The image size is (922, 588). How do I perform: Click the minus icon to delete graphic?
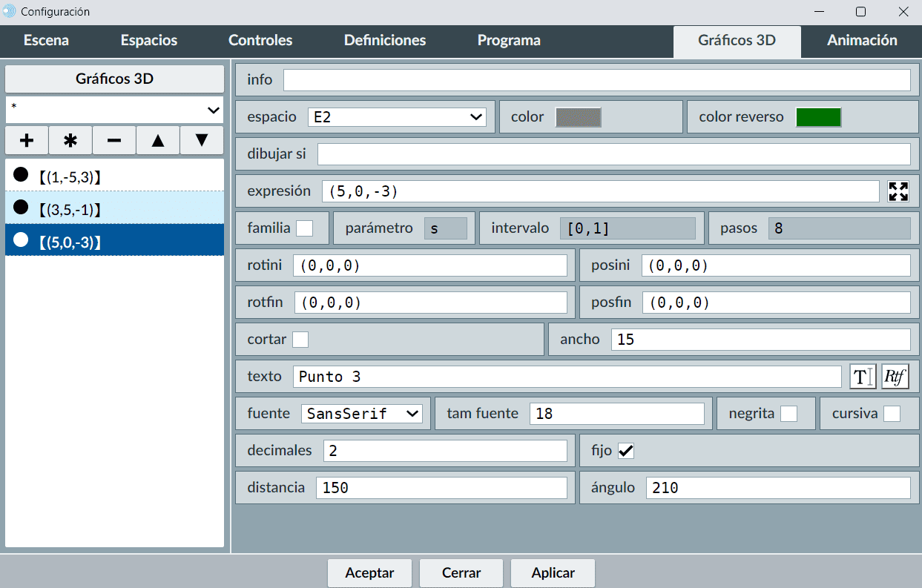coord(114,140)
